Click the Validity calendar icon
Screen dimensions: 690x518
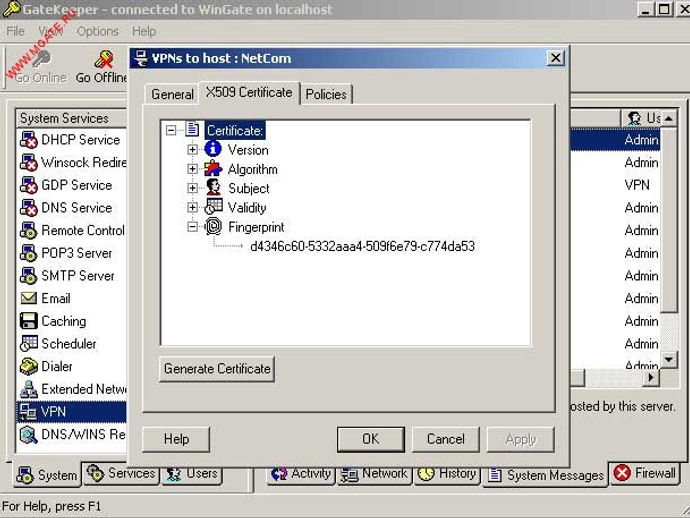pyautogui.click(x=213, y=207)
